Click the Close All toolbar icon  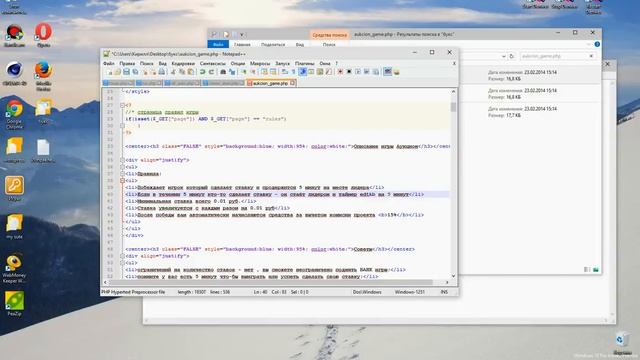154,72
